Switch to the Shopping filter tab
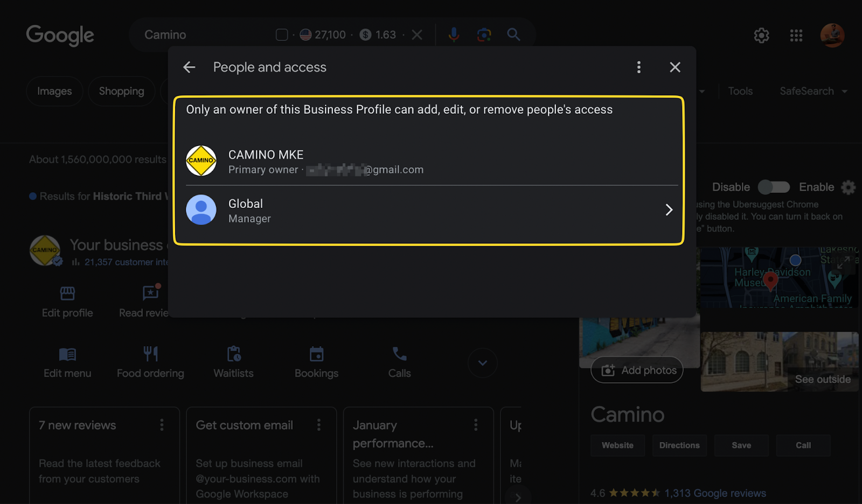 [x=122, y=92]
